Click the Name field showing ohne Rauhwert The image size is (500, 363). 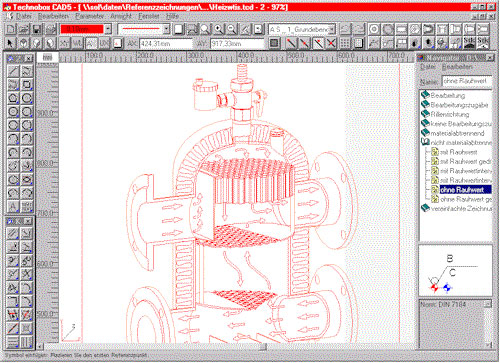467,81
